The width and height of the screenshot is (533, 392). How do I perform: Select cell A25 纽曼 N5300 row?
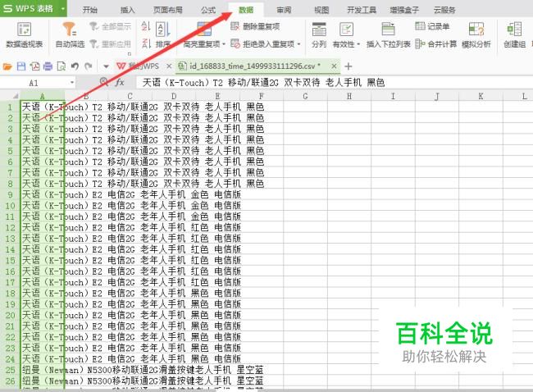(43, 370)
